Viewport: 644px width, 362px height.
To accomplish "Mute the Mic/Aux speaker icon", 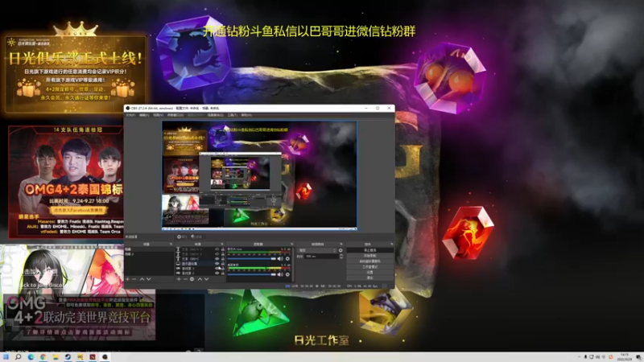I will point(280,258).
